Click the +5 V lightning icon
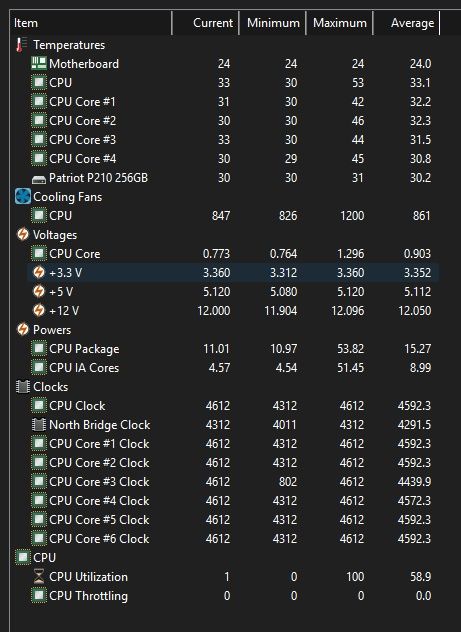The width and height of the screenshot is (461, 632). pos(39,291)
